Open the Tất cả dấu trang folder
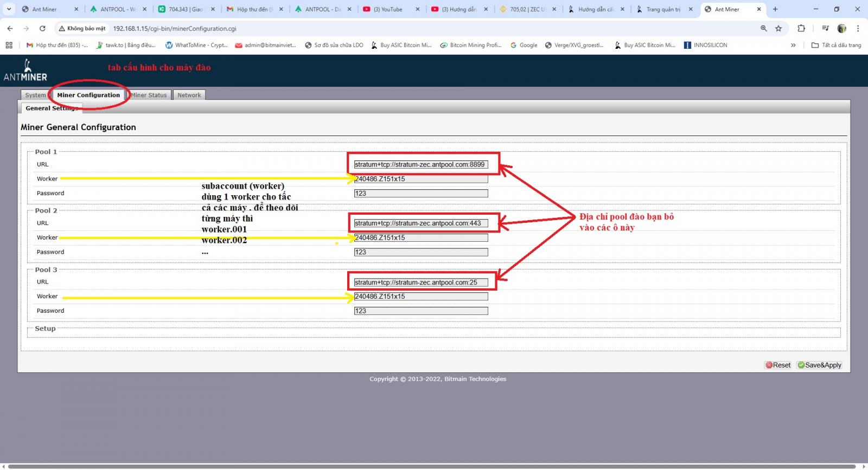The image size is (868, 470). tap(836, 45)
